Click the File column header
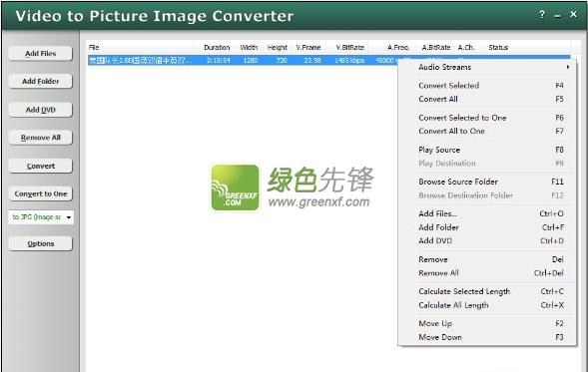The width and height of the screenshot is (588, 372). pos(140,48)
